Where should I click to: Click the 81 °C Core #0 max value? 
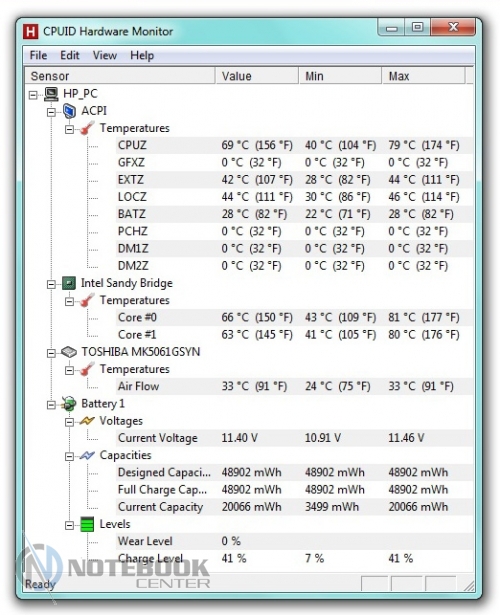[424, 318]
